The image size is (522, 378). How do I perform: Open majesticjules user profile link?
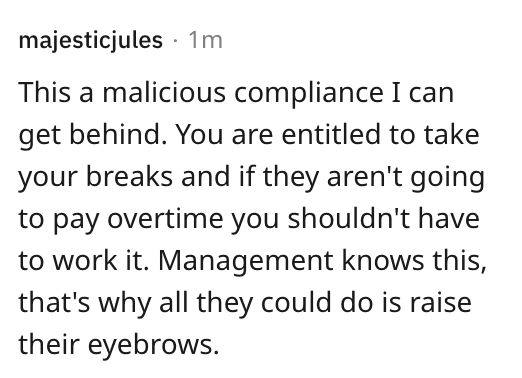coord(91,41)
